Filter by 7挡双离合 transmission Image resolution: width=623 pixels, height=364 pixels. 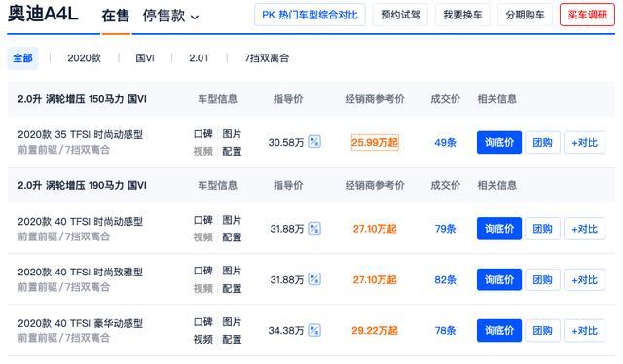click(x=267, y=58)
